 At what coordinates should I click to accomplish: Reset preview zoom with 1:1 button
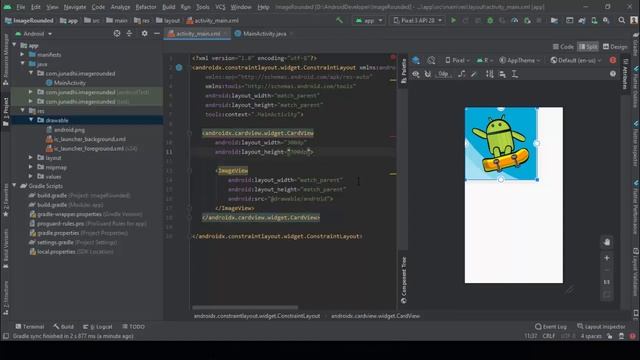(x=607, y=282)
